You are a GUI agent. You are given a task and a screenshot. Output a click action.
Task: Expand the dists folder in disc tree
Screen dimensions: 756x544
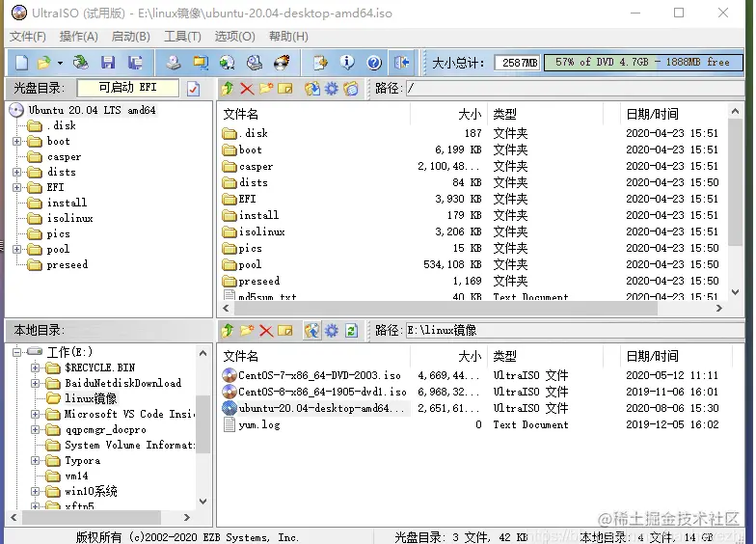pyautogui.click(x=17, y=172)
